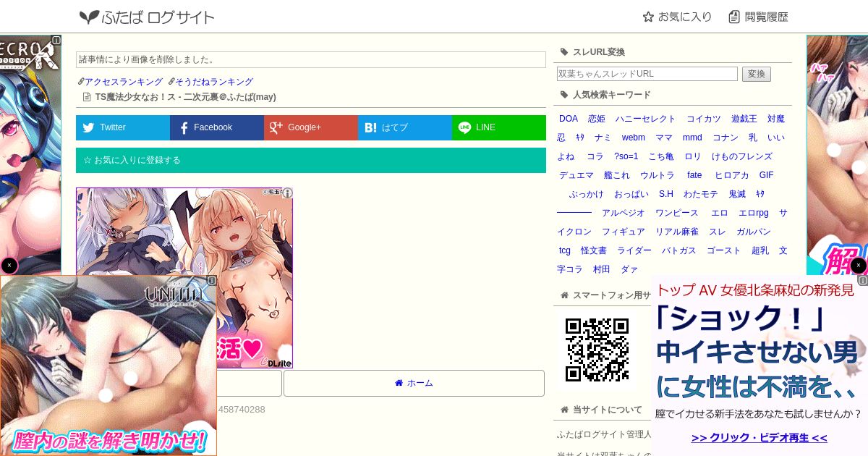Click tag icon beside スレURL変換 heading

(x=564, y=52)
